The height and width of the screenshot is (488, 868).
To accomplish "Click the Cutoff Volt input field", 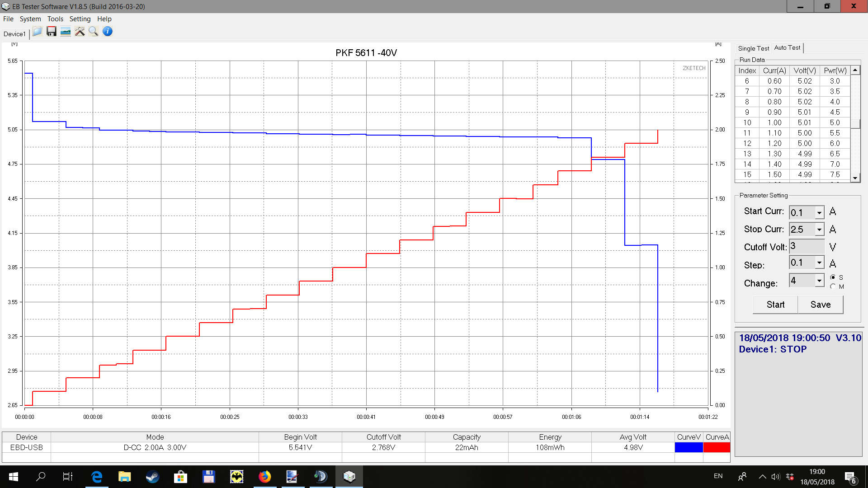I will tap(807, 247).
